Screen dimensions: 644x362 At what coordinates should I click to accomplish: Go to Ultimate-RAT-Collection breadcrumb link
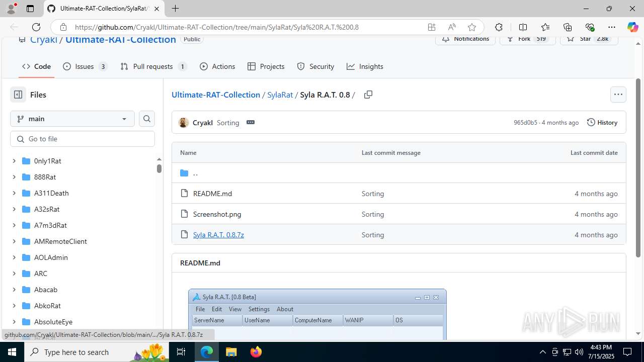coord(216,95)
